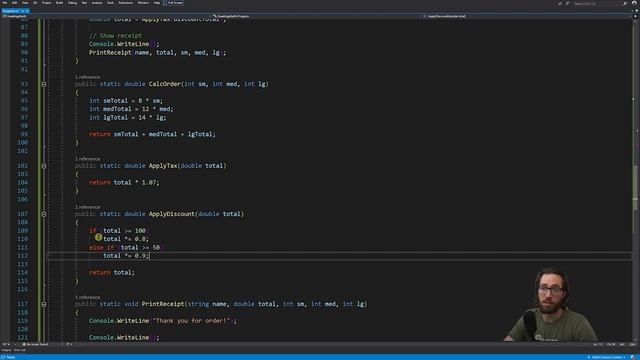Image resolution: width=640 pixels, height=360 pixels.
Task: Click 'return total * 1.07;' on line 104
Action: pos(124,183)
